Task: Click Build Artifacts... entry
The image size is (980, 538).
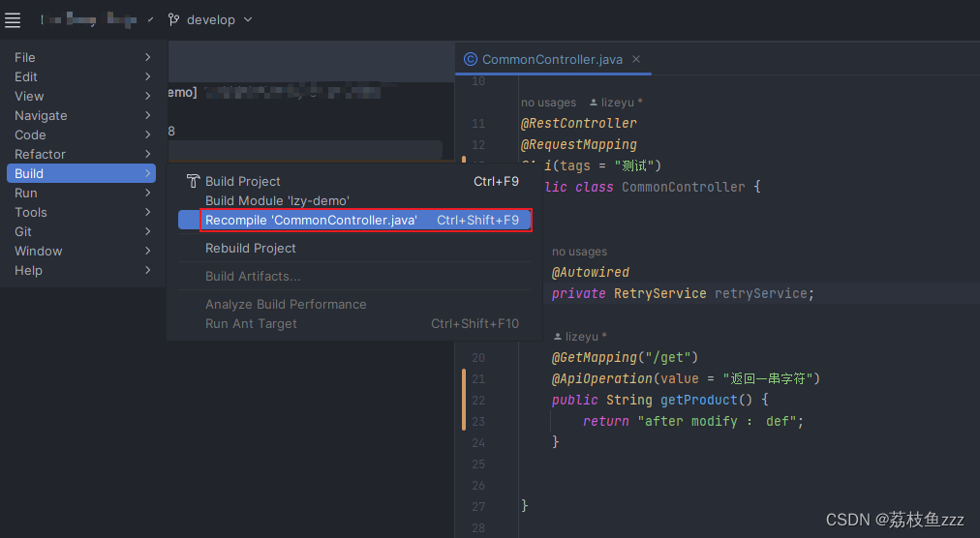Action: tap(353, 276)
